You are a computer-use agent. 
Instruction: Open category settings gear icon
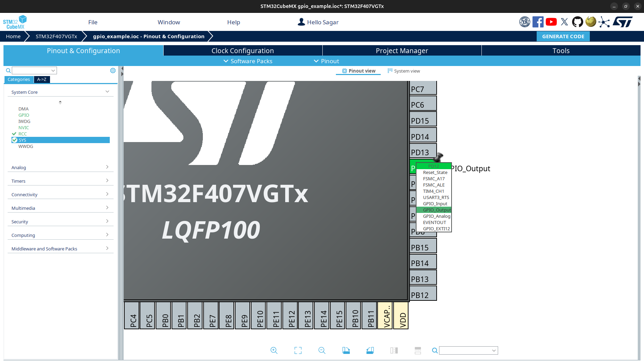coord(113,71)
